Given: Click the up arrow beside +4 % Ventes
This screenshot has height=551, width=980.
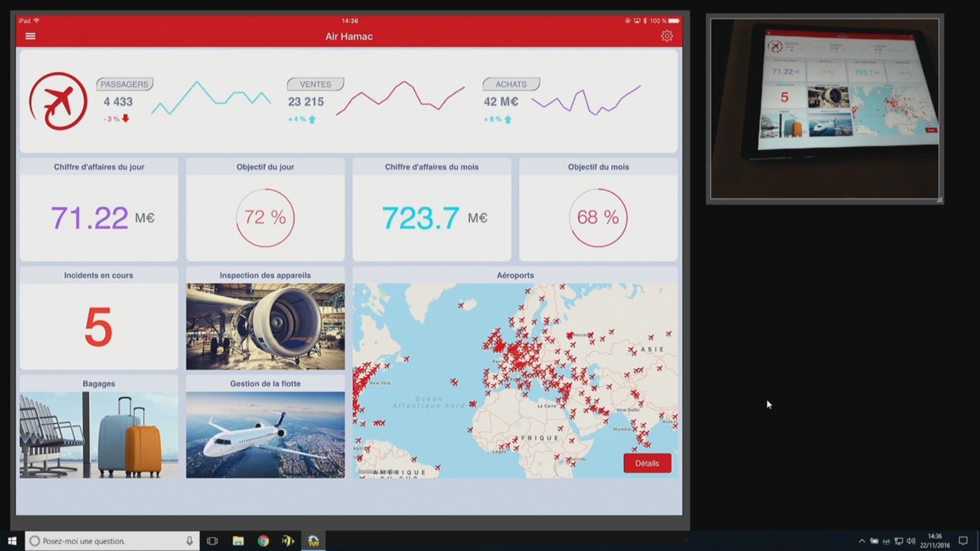Looking at the screenshot, I should pos(312,119).
